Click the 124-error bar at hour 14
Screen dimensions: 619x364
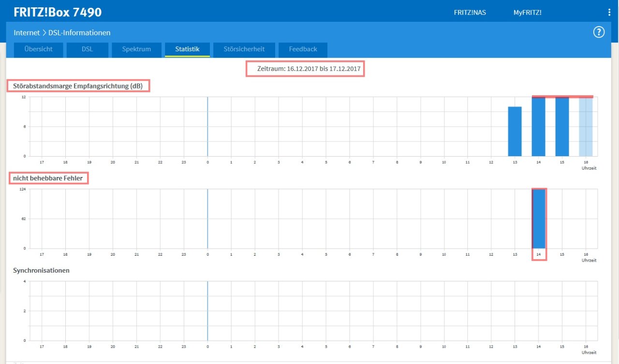coord(539,219)
